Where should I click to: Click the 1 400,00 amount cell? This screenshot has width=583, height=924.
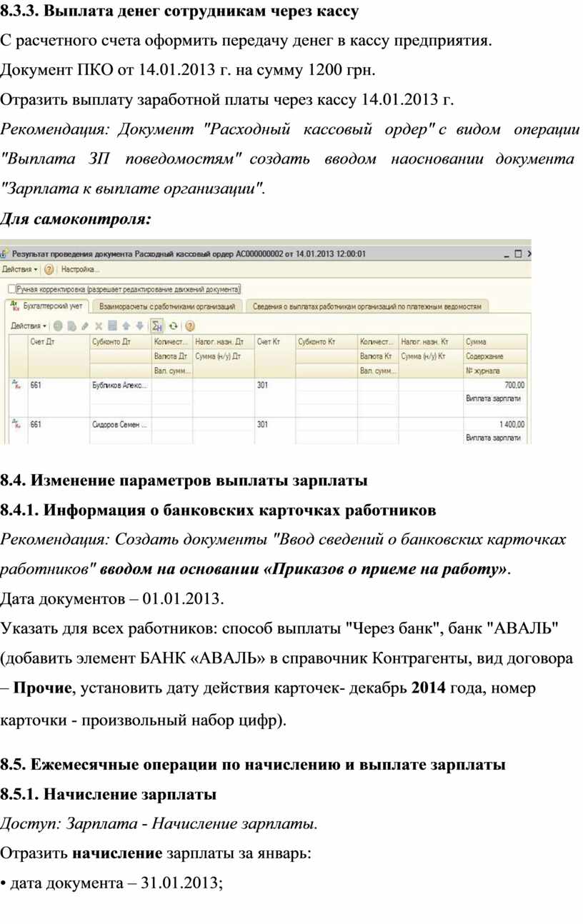495,425
